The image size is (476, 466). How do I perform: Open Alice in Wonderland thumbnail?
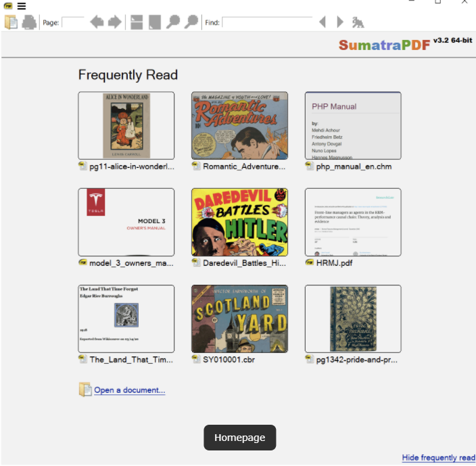click(126, 125)
